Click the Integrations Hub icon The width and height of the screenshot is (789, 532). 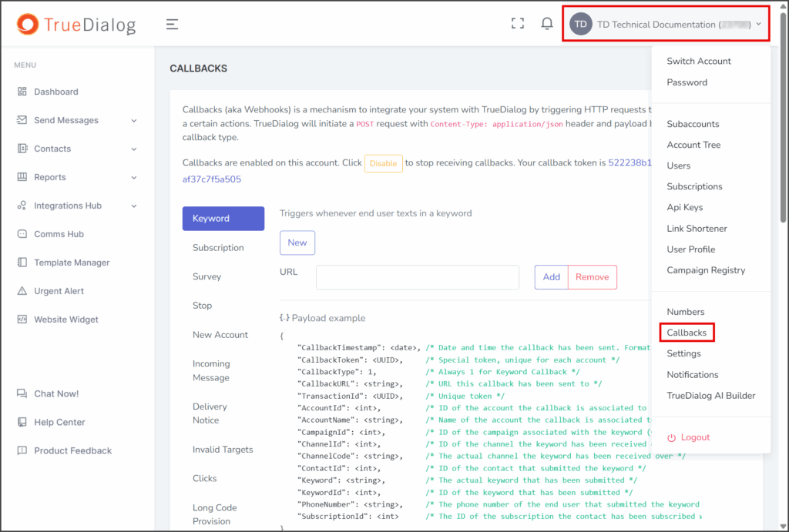(x=22, y=206)
